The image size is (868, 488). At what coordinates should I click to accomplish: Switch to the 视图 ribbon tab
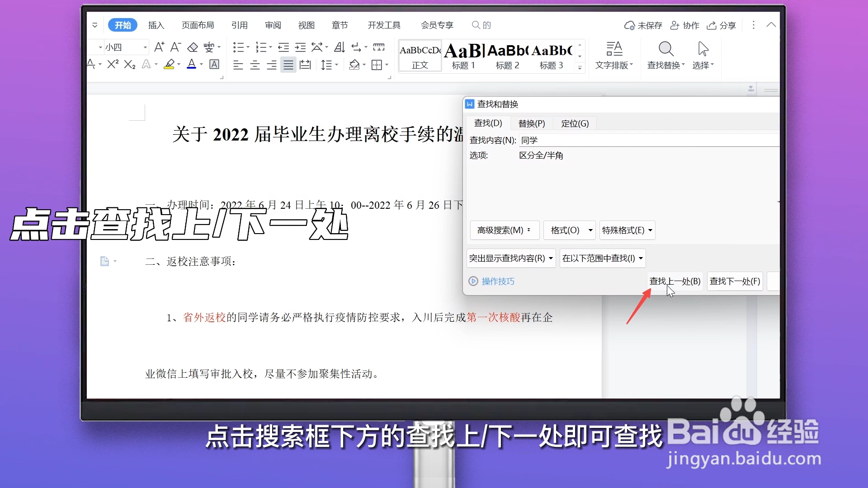(x=307, y=25)
